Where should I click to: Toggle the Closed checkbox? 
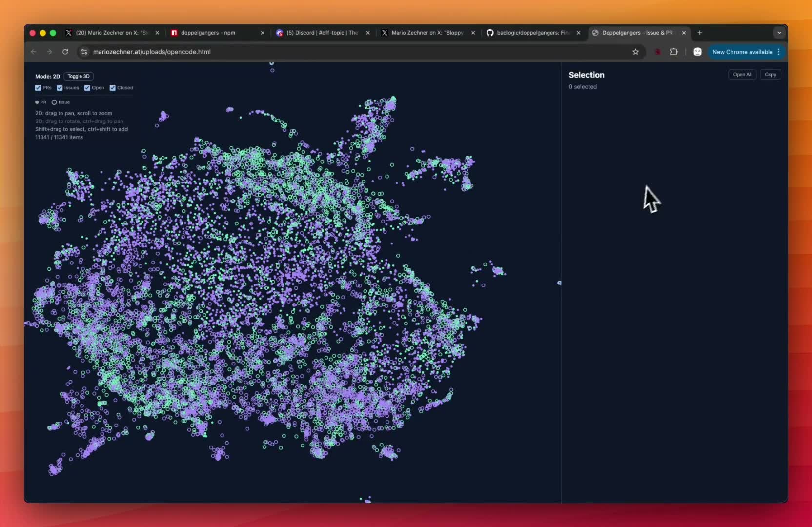pos(112,88)
